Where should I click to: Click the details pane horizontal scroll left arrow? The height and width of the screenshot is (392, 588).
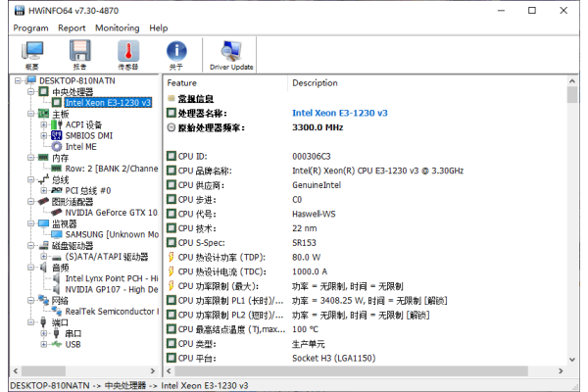tap(169, 371)
